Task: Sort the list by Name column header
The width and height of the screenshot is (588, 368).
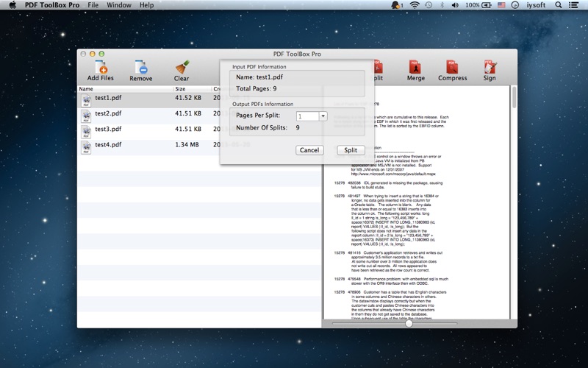Action: pos(126,89)
